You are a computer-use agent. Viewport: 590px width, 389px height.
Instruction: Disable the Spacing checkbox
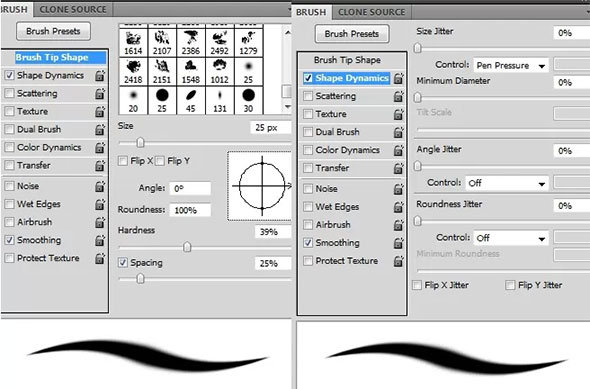coord(123,263)
